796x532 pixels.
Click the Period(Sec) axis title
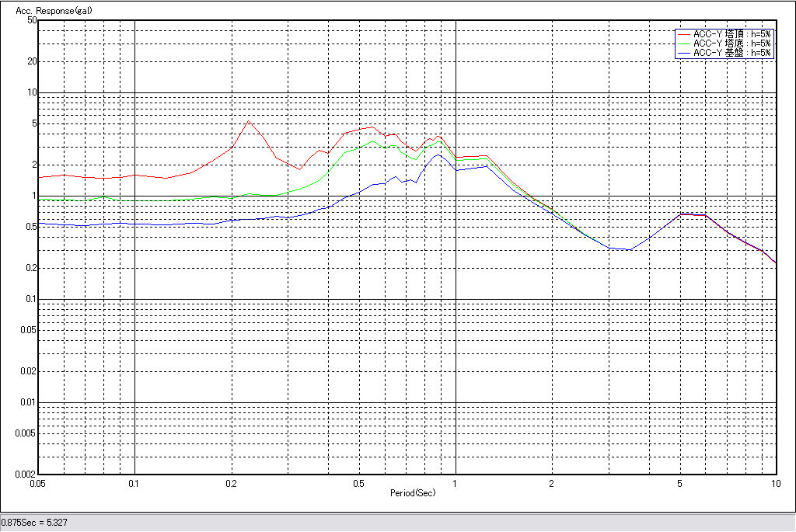(413, 493)
